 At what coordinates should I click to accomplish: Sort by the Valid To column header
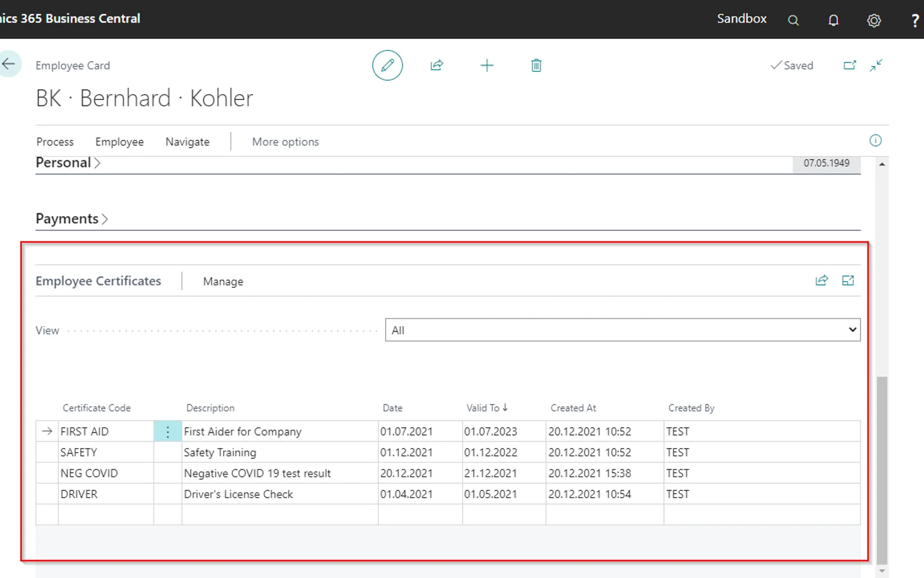point(487,408)
